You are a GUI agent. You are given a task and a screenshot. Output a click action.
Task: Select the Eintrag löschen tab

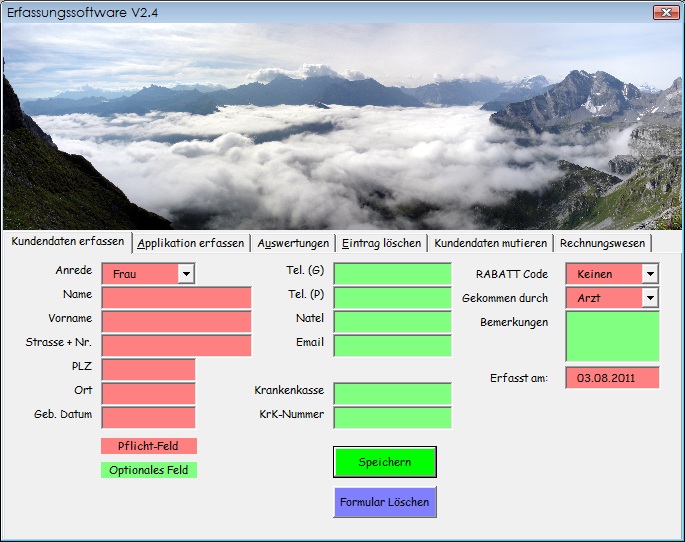(x=381, y=244)
